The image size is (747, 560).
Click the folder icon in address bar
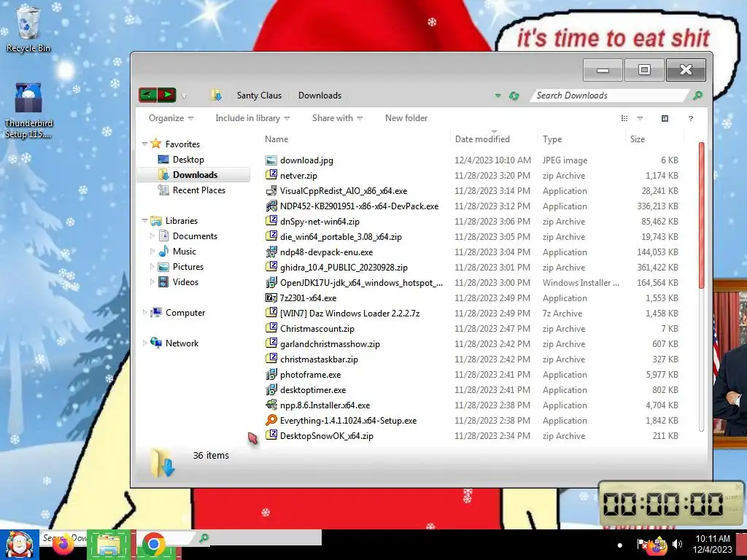[x=216, y=96]
